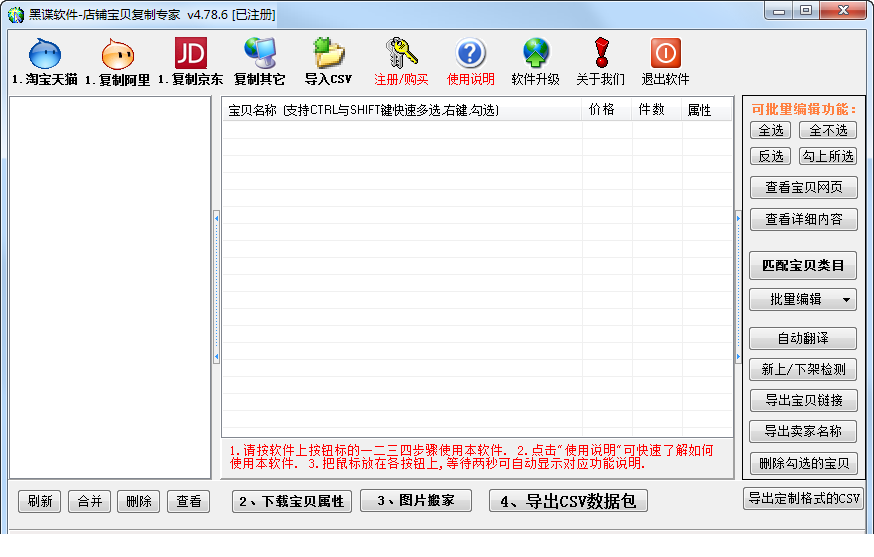
Task: Start 自动翻译
Action: tap(803, 338)
